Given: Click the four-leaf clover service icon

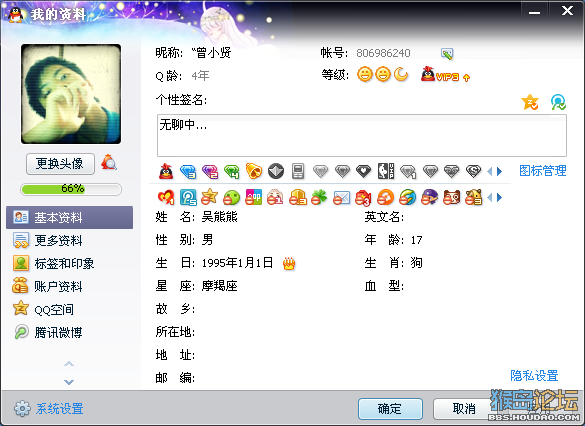Looking at the screenshot, I should pos(319,197).
